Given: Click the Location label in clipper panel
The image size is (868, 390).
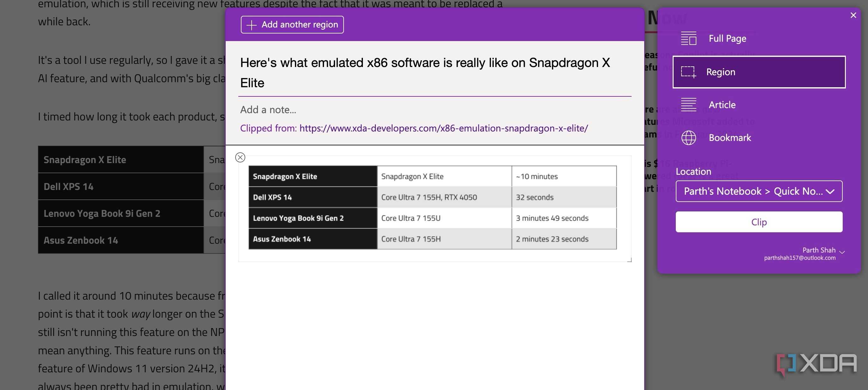Looking at the screenshot, I should coord(694,172).
